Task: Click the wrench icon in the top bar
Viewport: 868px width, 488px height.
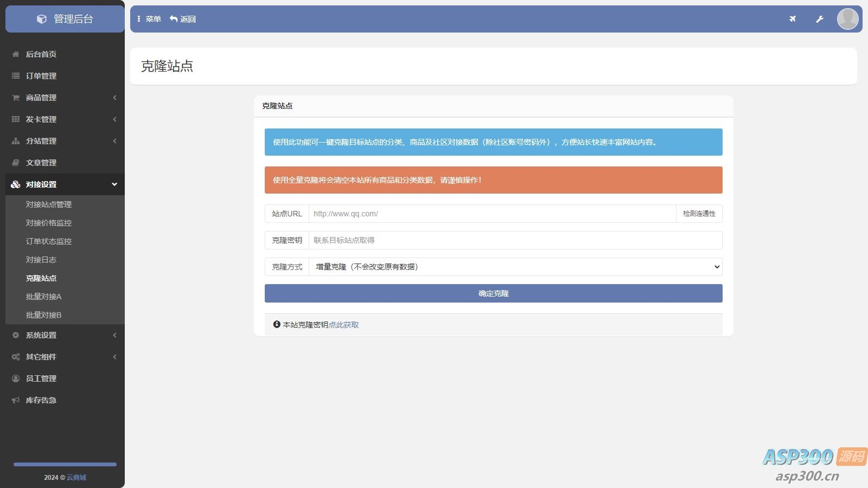Action: coord(820,19)
